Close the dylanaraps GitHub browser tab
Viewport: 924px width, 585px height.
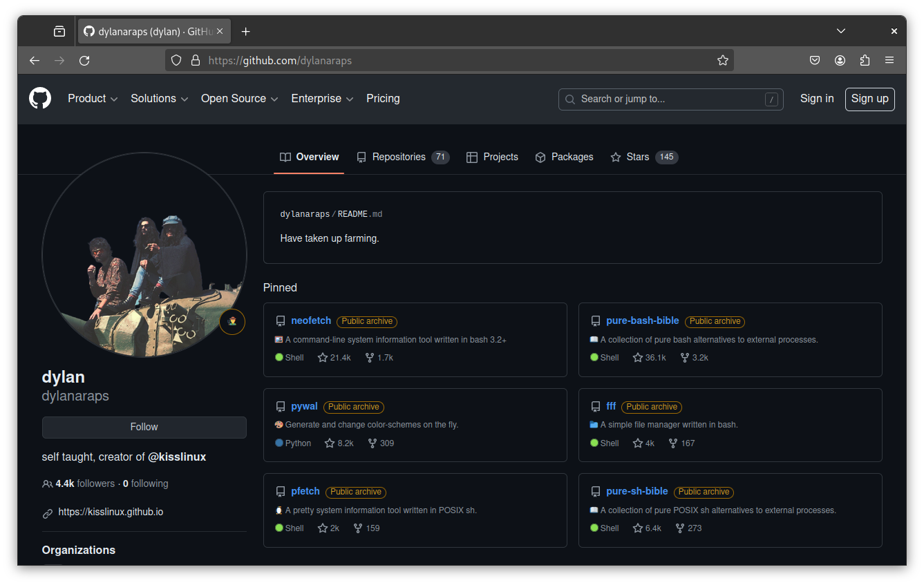[220, 31]
